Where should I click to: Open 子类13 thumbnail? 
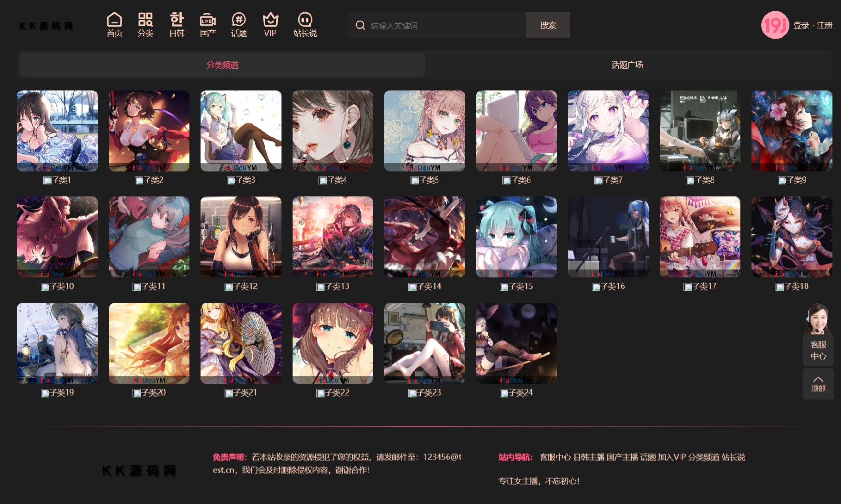click(x=333, y=237)
